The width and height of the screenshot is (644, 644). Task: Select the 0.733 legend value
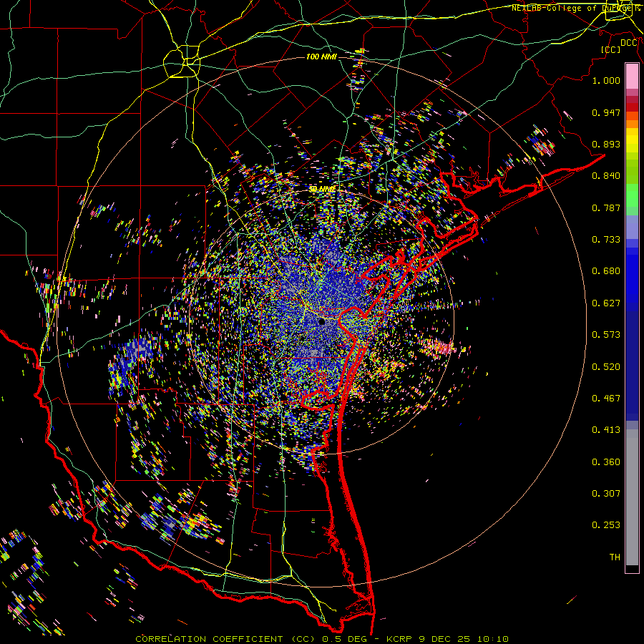click(x=606, y=240)
